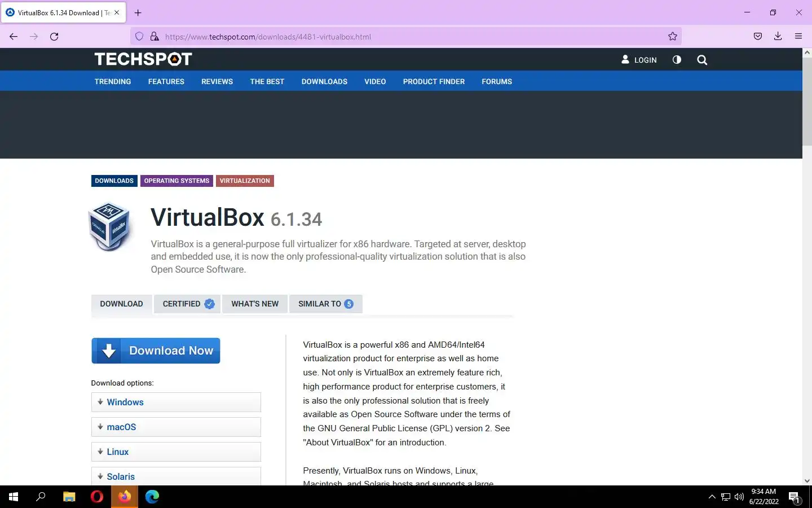The image size is (812, 508).
Task: Click the VirtualBox cube logo
Action: pyautogui.click(x=110, y=227)
